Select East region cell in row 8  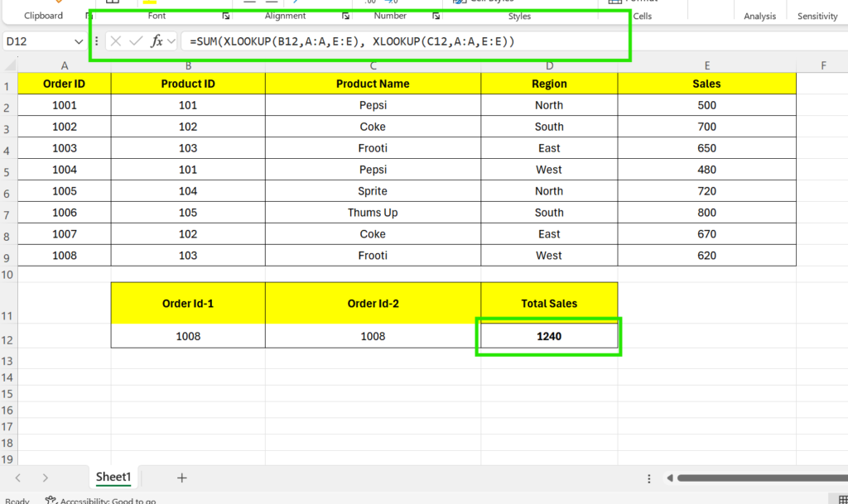(550, 234)
